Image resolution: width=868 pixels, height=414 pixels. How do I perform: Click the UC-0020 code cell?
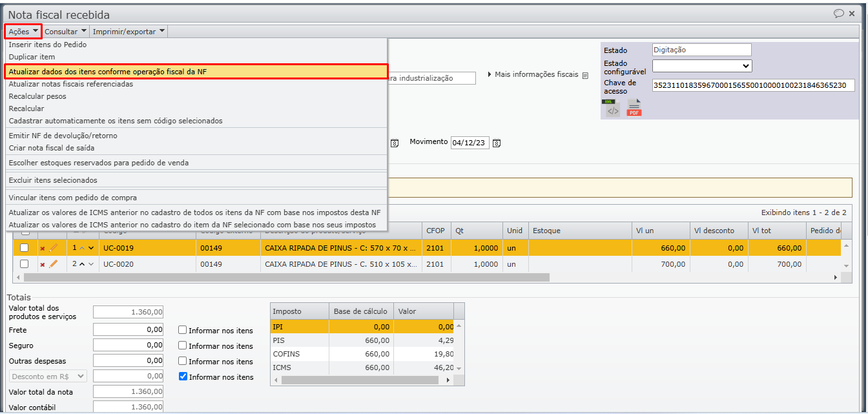[147, 264]
